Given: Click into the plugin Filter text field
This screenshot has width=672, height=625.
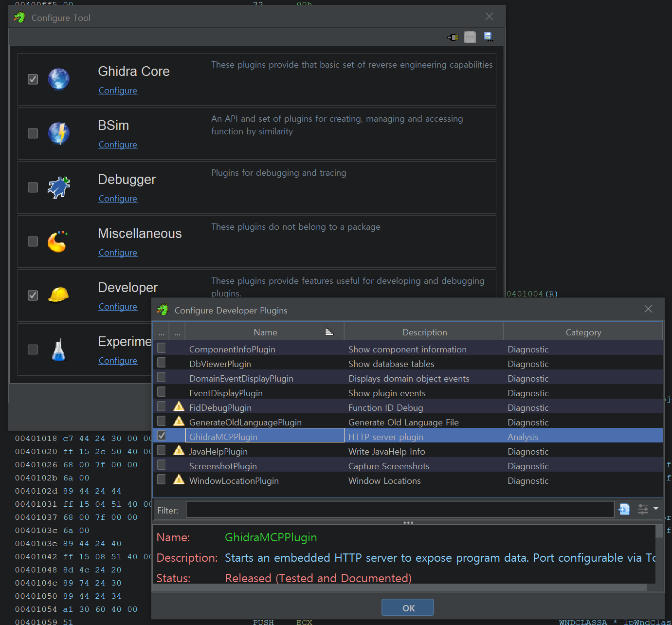Looking at the screenshot, I should click(x=400, y=510).
